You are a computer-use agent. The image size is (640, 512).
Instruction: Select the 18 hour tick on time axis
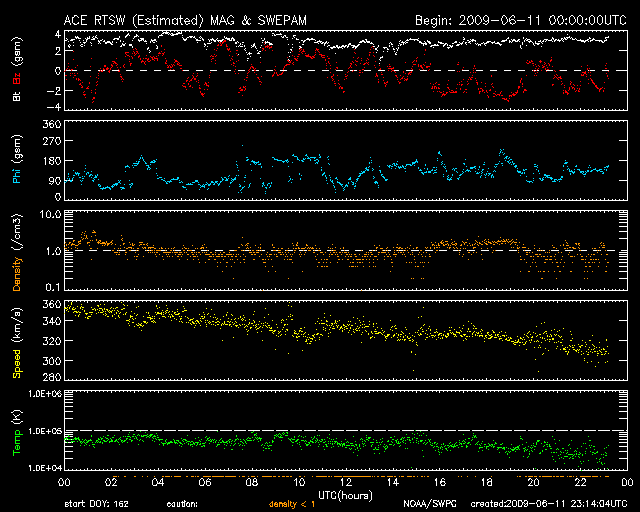487,482
